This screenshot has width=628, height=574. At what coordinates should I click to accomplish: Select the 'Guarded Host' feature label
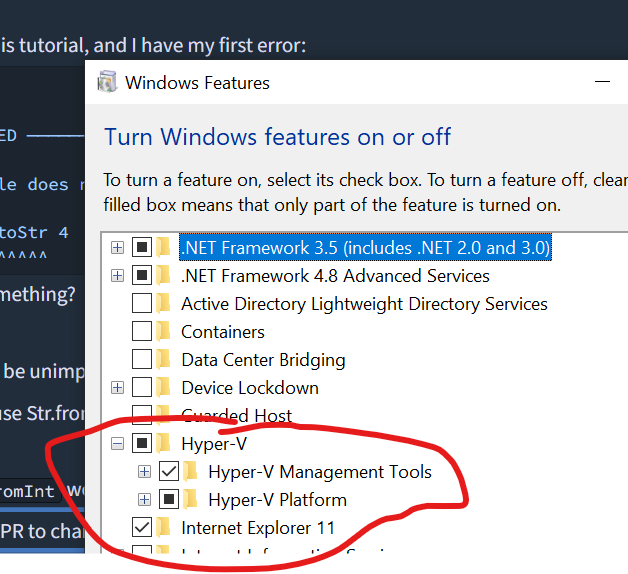pyautogui.click(x=236, y=416)
